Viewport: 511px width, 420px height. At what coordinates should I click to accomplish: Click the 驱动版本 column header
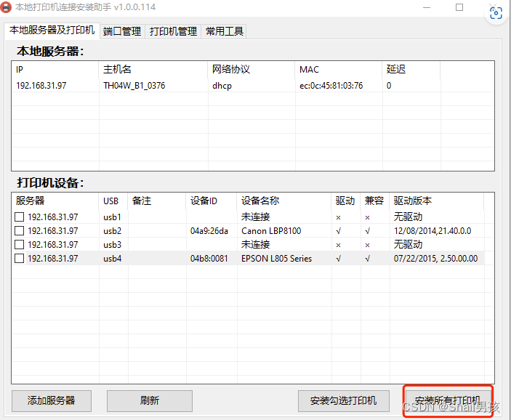click(436, 201)
